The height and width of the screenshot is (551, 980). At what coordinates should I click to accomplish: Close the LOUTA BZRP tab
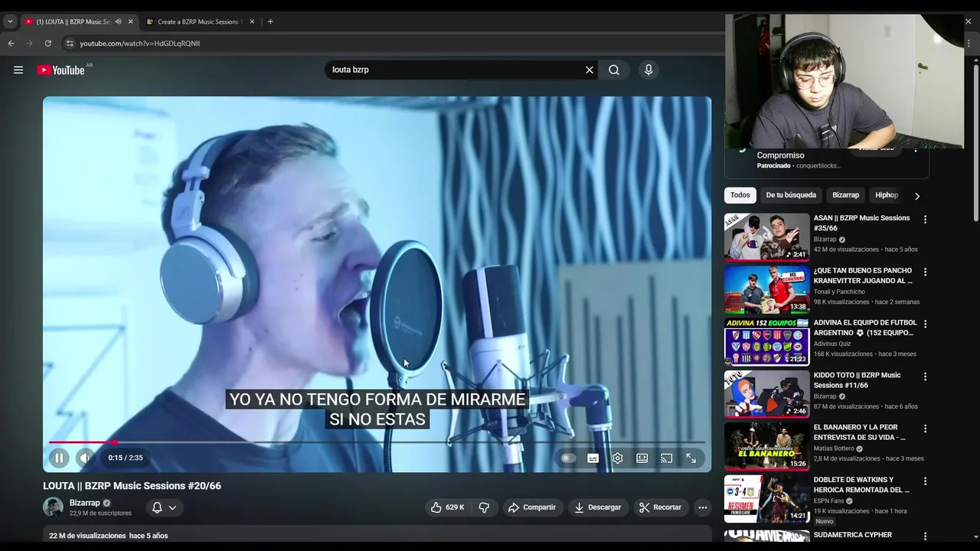coord(130,21)
